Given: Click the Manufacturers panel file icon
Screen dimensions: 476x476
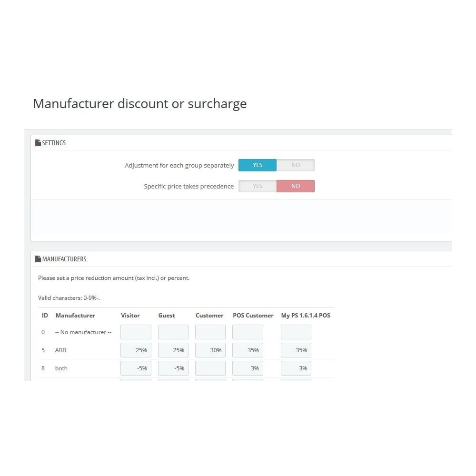Looking at the screenshot, I should (x=38, y=259).
